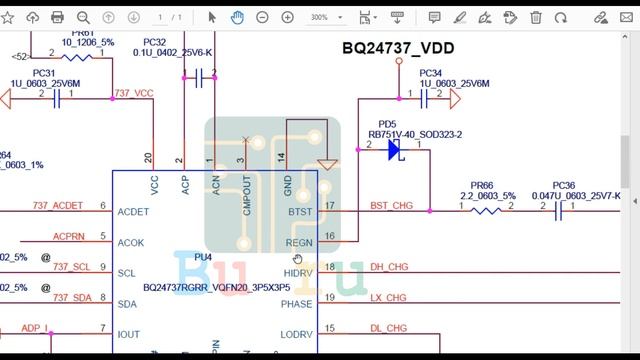
Task: Click the 10_1206_5% resistor value
Action: [x=88, y=42]
